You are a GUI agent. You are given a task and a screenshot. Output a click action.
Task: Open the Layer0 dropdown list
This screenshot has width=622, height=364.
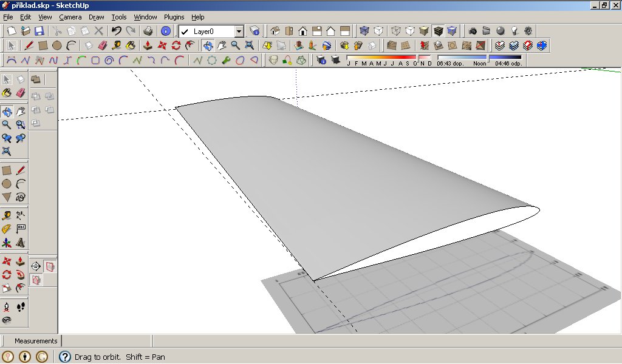[x=239, y=31]
